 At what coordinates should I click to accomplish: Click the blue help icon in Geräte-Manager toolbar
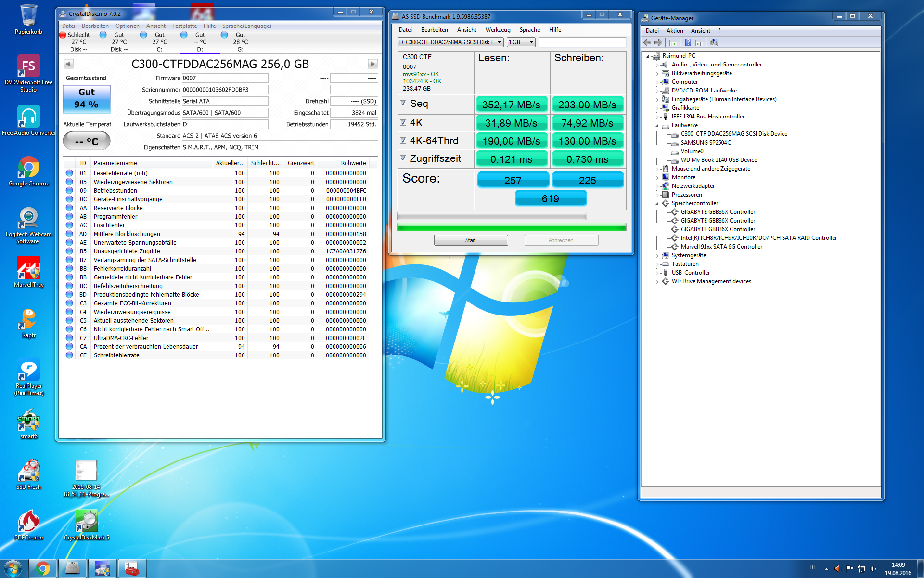pyautogui.click(x=688, y=43)
